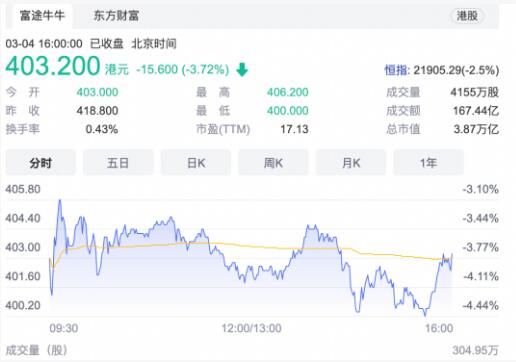516x362 pixels.
Task: Click the 304.95万 volume value
Action: point(475,350)
